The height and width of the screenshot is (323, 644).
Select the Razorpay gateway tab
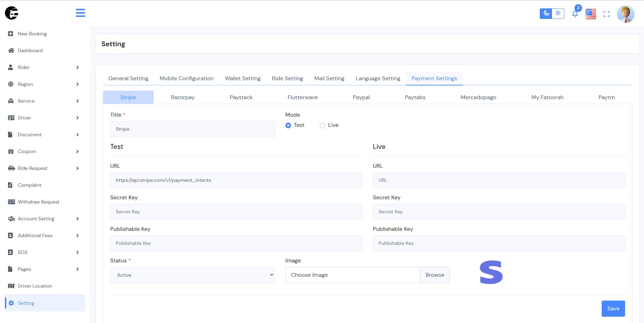183,97
